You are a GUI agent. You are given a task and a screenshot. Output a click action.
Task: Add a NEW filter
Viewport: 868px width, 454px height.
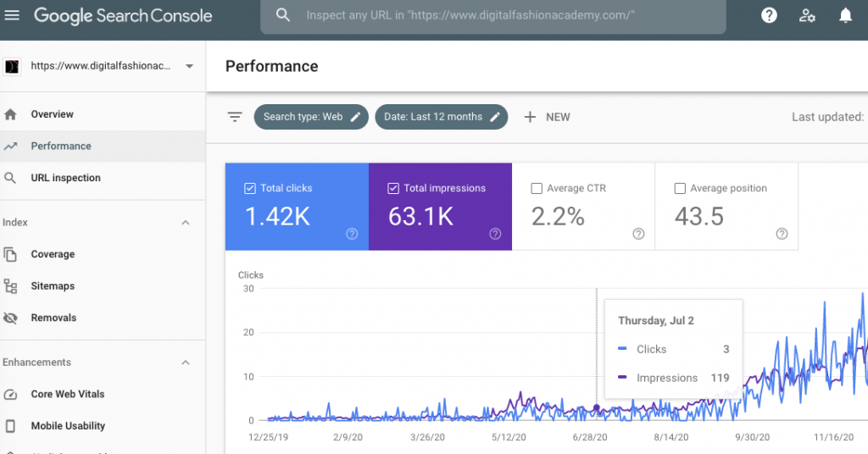click(547, 117)
